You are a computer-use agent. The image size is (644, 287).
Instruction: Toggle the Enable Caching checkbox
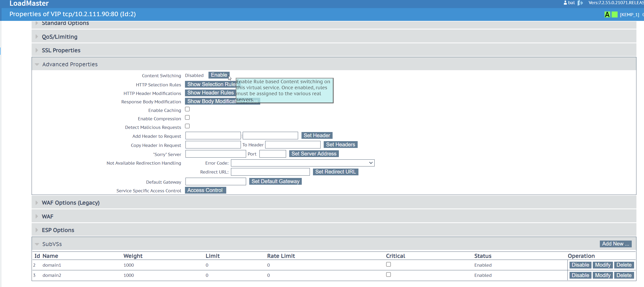(187, 109)
